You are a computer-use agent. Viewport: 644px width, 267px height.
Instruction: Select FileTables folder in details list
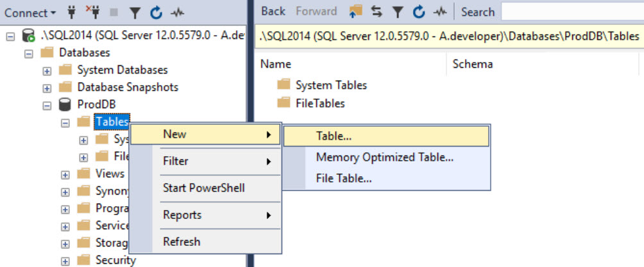coord(320,103)
